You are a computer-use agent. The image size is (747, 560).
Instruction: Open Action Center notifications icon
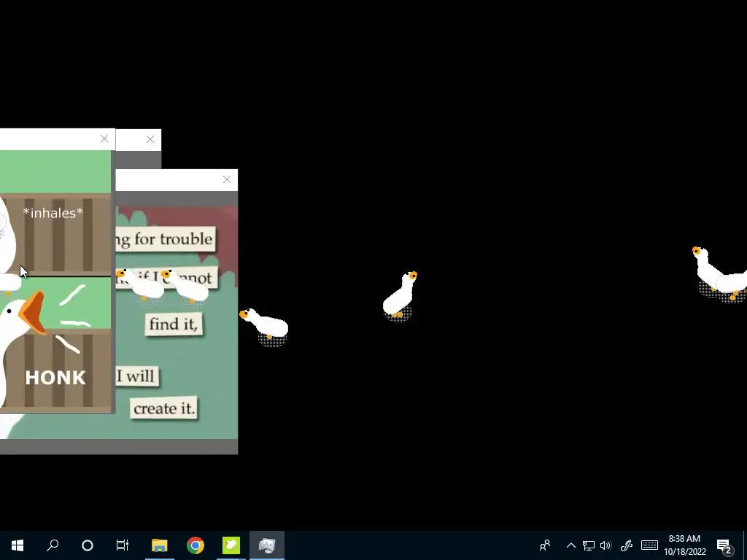[x=724, y=545]
